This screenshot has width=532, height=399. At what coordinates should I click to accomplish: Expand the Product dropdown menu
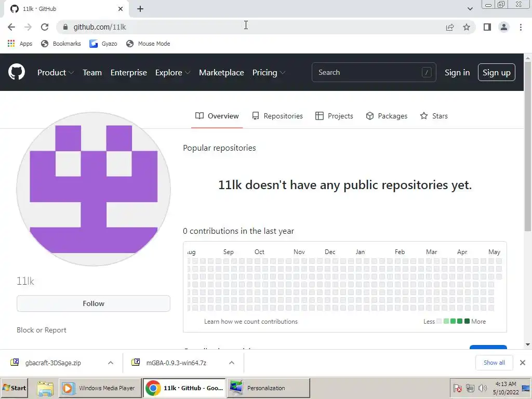tap(55, 73)
